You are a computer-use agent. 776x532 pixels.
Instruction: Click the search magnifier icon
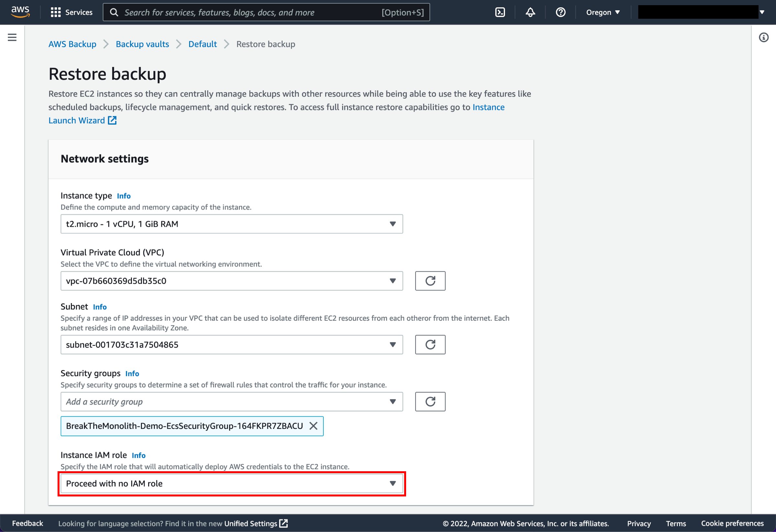tap(114, 12)
